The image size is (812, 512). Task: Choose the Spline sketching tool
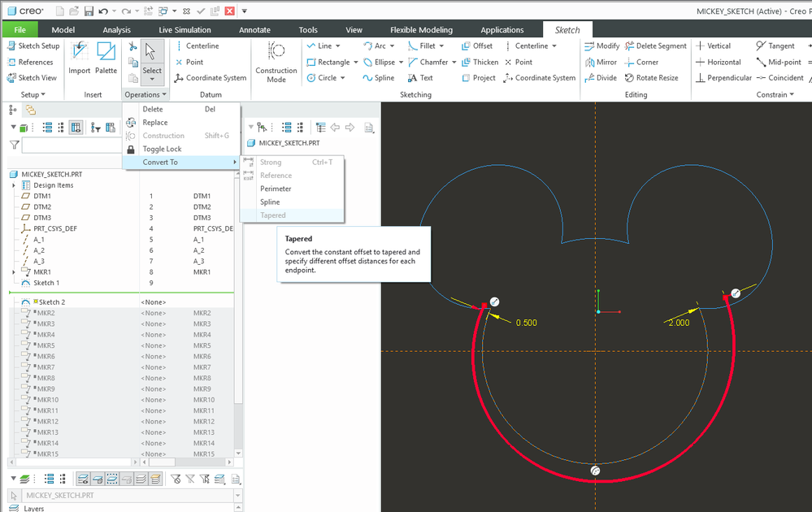(x=379, y=78)
